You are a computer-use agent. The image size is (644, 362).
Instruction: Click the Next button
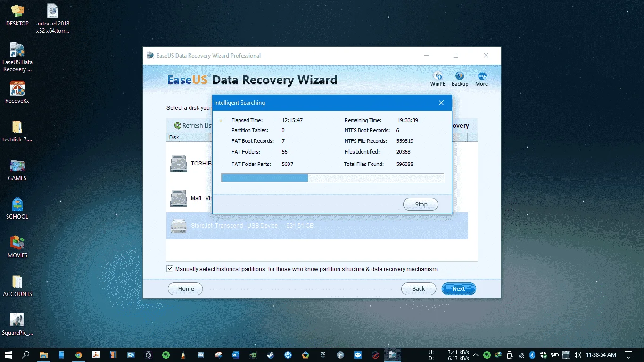tap(459, 289)
